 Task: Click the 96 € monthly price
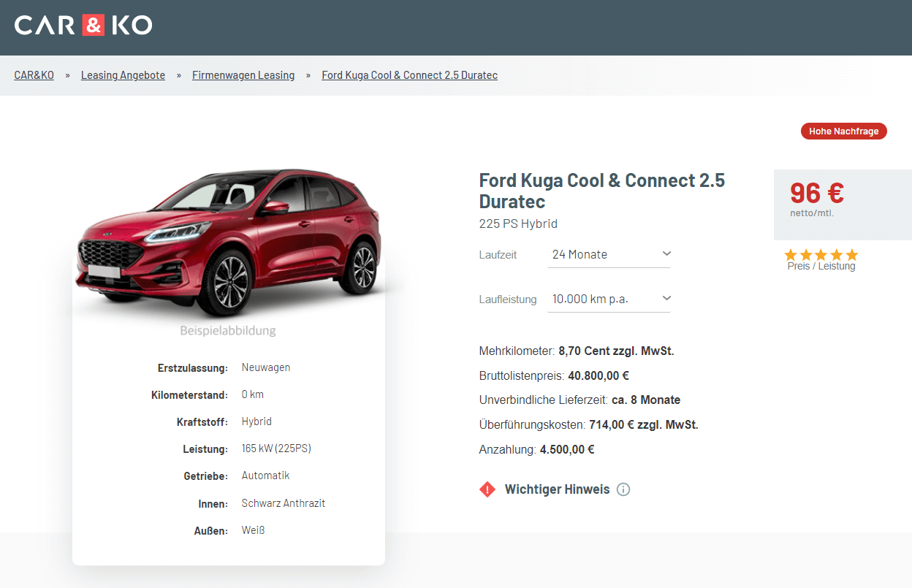coord(817,193)
